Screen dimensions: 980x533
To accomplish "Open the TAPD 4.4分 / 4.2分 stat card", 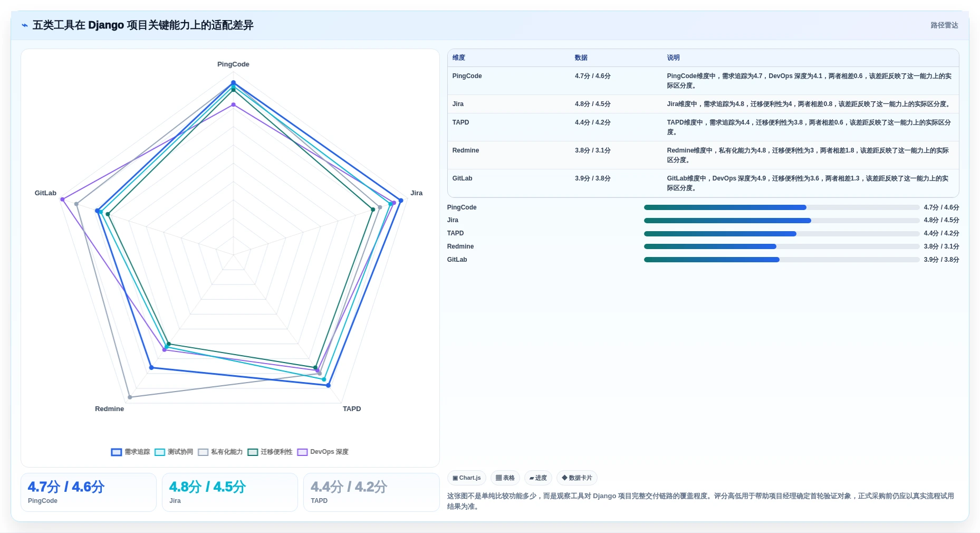I will pos(371,492).
